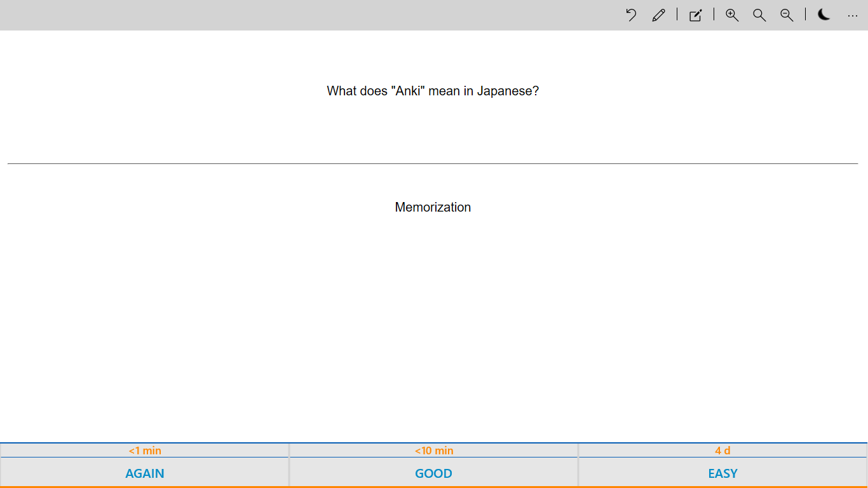Screen dimensions: 868x488
Task: Click the "<10 min" interval label
Action: point(433,450)
